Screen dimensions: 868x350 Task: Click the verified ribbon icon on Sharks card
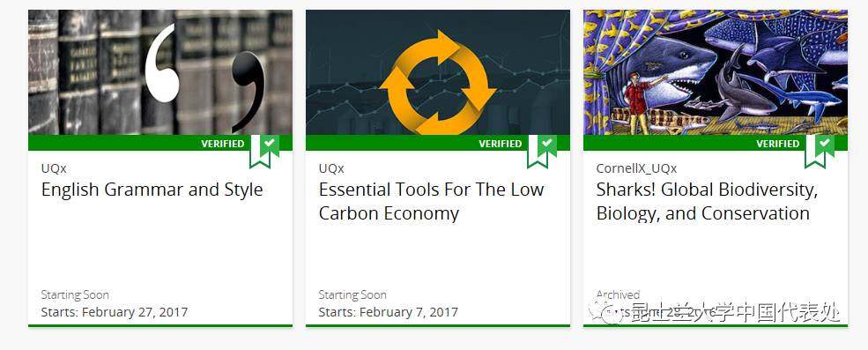pyautogui.click(x=820, y=151)
